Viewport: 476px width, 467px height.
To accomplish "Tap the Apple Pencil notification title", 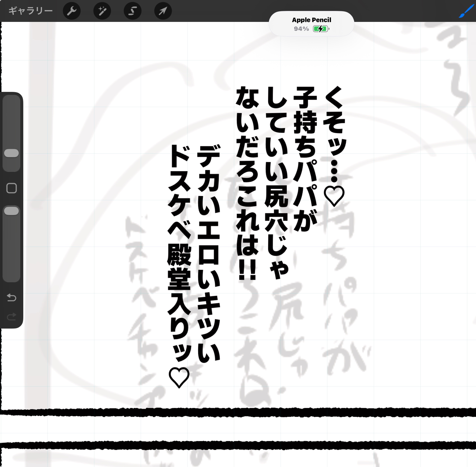I will pos(311,20).
